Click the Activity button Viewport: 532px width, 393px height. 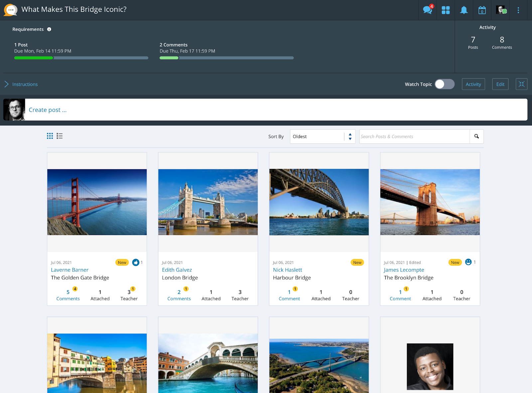click(473, 84)
